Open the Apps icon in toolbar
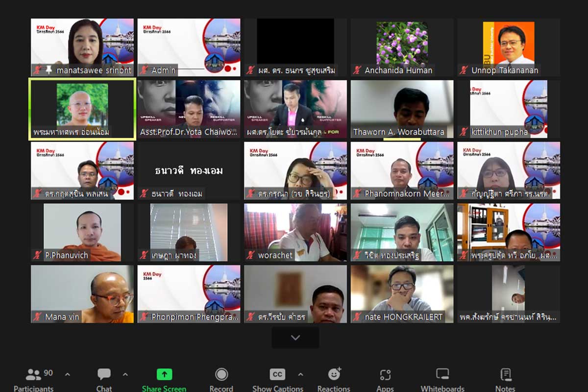 (385, 375)
